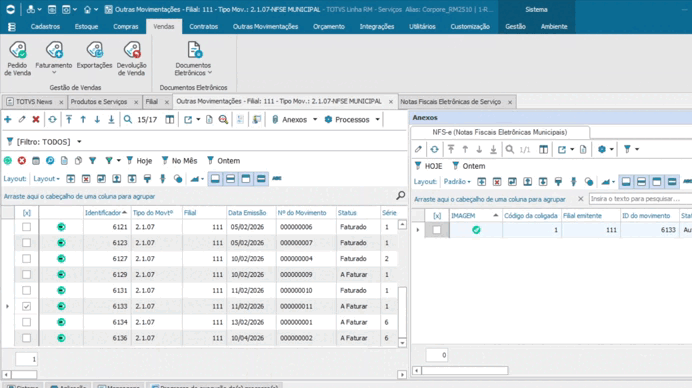Screen dimensions: 692x388
Task: Open the left panel Layout dropdown
Action: point(46,179)
